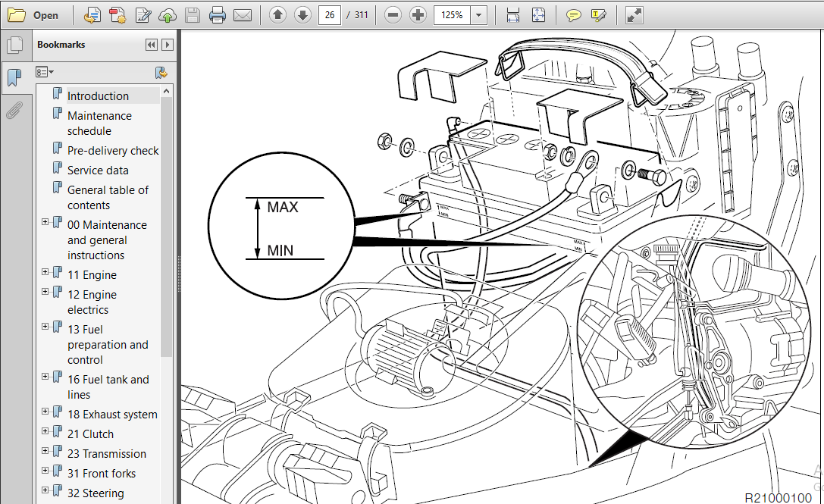Click the page number field

(x=330, y=15)
